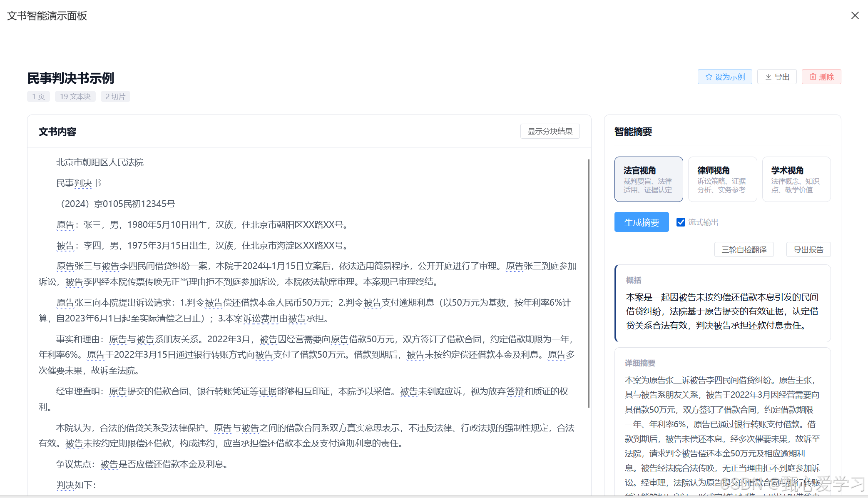Image resolution: width=868 pixels, height=498 pixels.
Task: Click the download icon on 导出
Action: pos(768,77)
